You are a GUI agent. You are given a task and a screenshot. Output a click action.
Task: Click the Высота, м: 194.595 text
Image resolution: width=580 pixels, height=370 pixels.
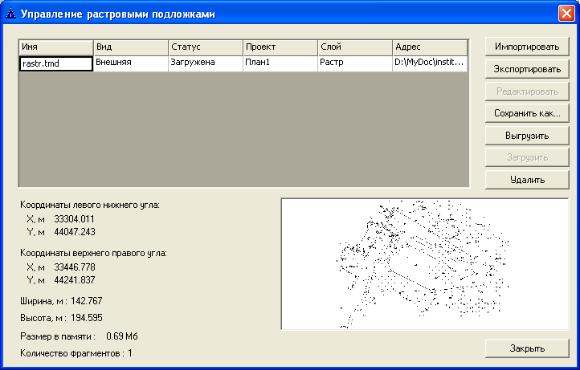pos(61,318)
